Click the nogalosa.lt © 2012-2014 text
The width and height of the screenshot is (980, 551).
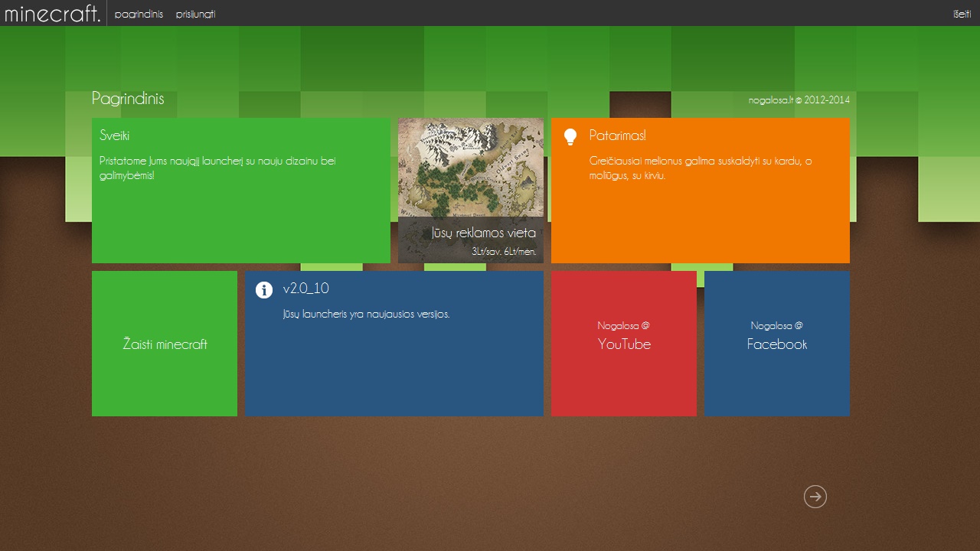(799, 99)
